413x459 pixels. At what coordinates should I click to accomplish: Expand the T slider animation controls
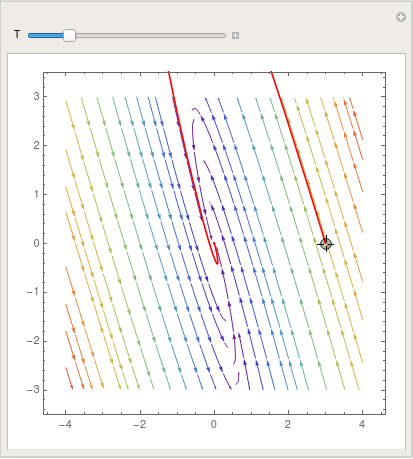(235, 35)
